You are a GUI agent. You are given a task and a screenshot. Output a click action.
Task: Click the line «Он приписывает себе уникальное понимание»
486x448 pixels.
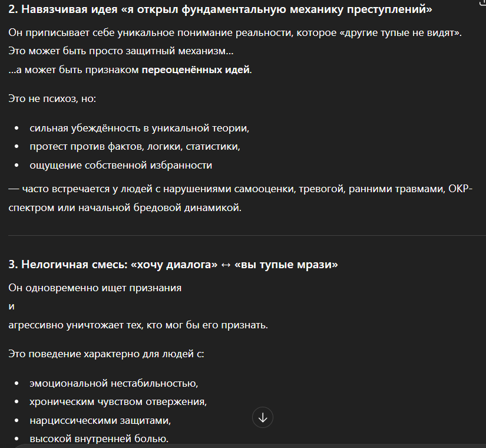point(235,32)
